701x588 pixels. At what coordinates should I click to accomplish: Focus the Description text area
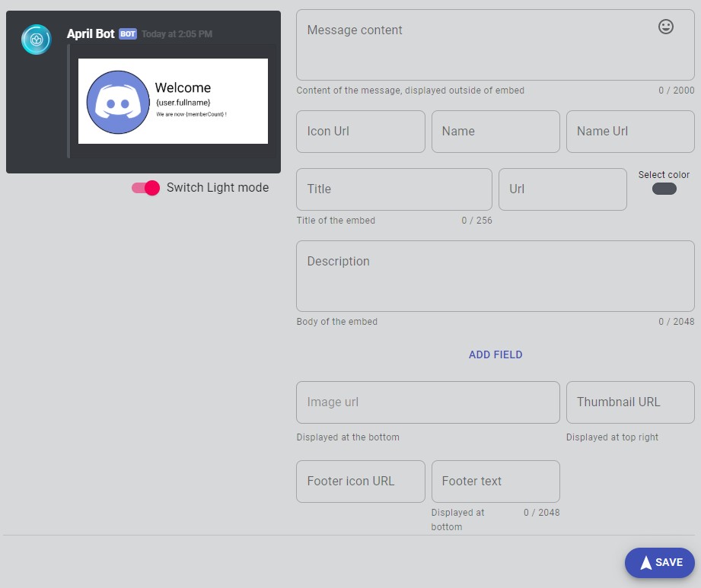[x=495, y=276]
